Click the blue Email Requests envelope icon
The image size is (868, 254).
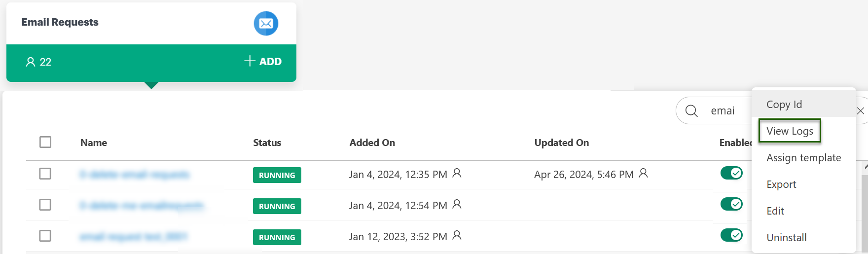(x=266, y=23)
